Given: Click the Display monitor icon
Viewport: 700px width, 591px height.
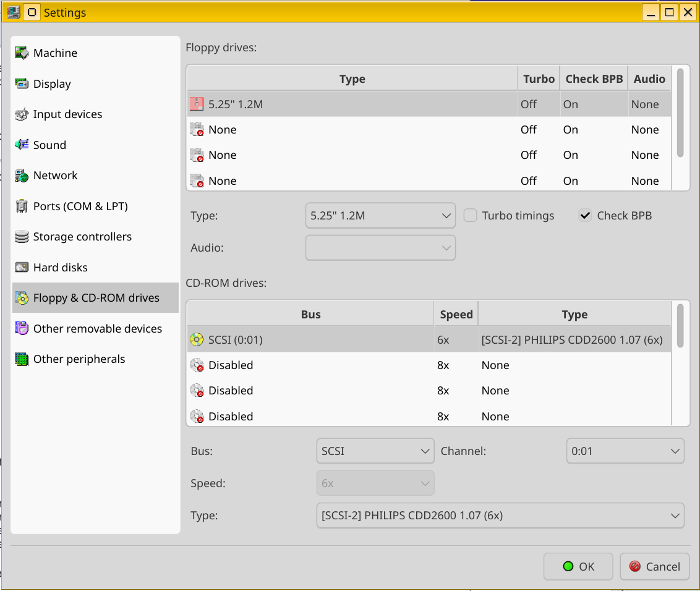Looking at the screenshot, I should [22, 84].
